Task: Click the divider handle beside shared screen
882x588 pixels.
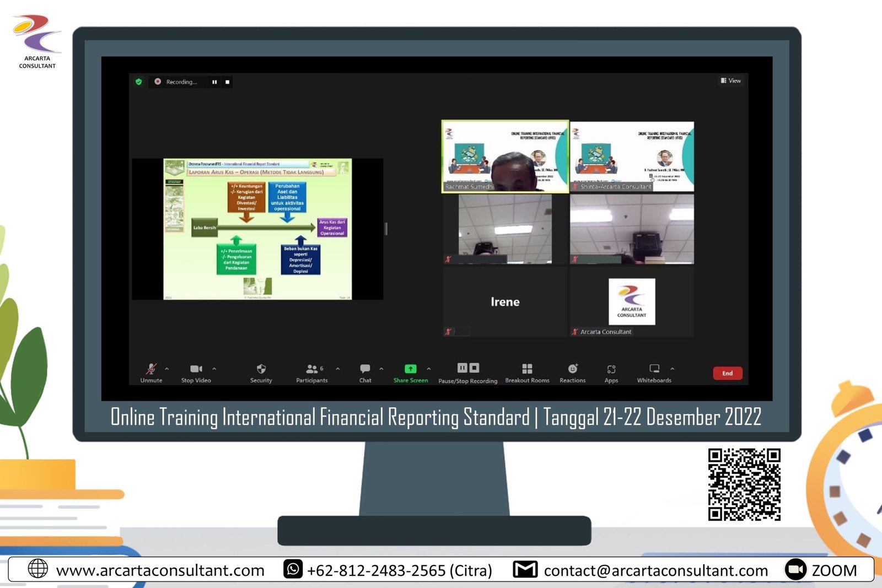Action: [x=386, y=229]
